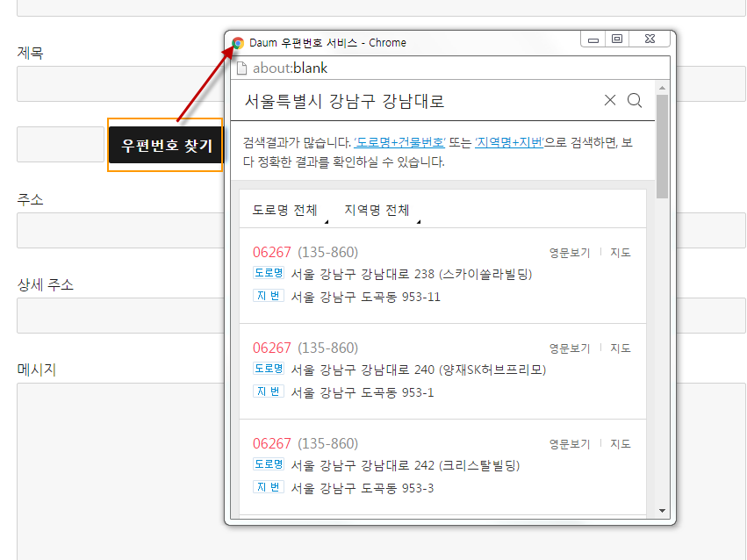The width and height of the screenshot is (747, 560).
Task: Click the scrollbar up arrow in popup
Action: [662, 88]
